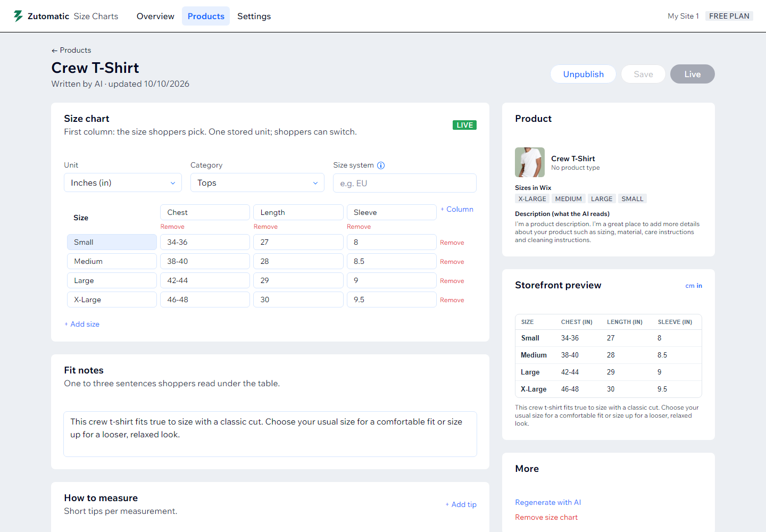This screenshot has height=532, width=766.
Task: Switch storefront preview to cm
Action: (x=689, y=286)
